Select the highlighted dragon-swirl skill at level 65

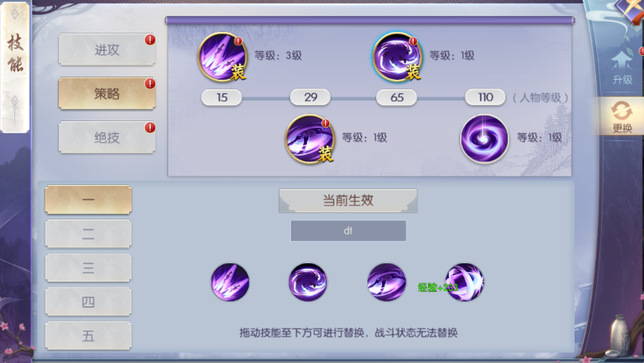tap(397, 57)
